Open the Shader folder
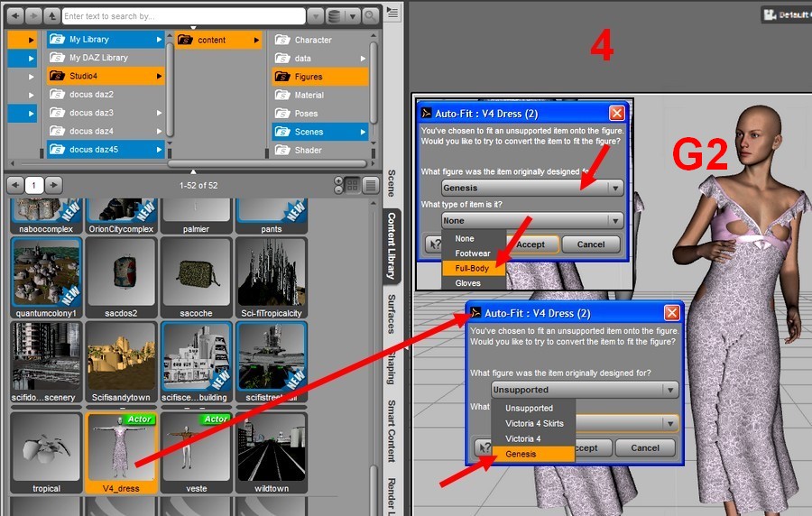The width and height of the screenshot is (812, 516). [x=320, y=150]
